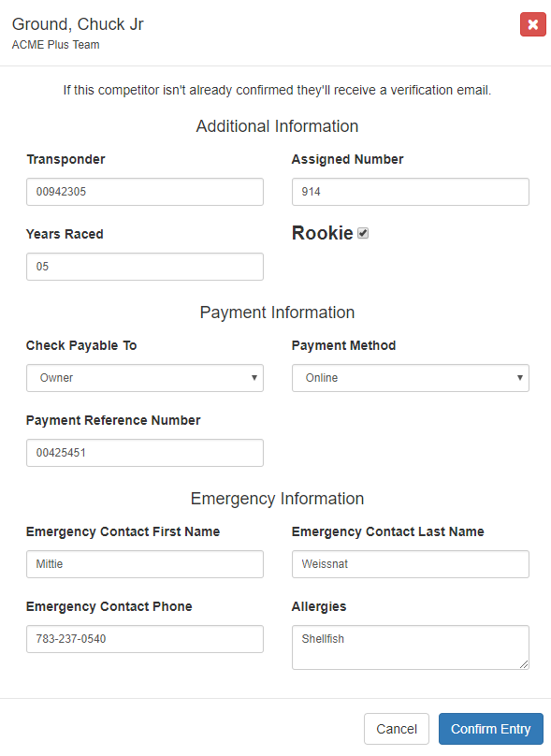Click inside the Allergies text area
The height and width of the screenshot is (756, 551).
[x=411, y=647]
